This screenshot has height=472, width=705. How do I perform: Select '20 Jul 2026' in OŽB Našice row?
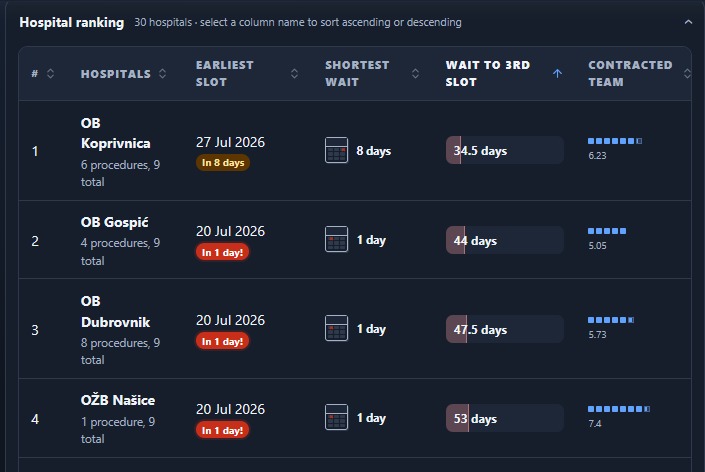click(x=230, y=409)
